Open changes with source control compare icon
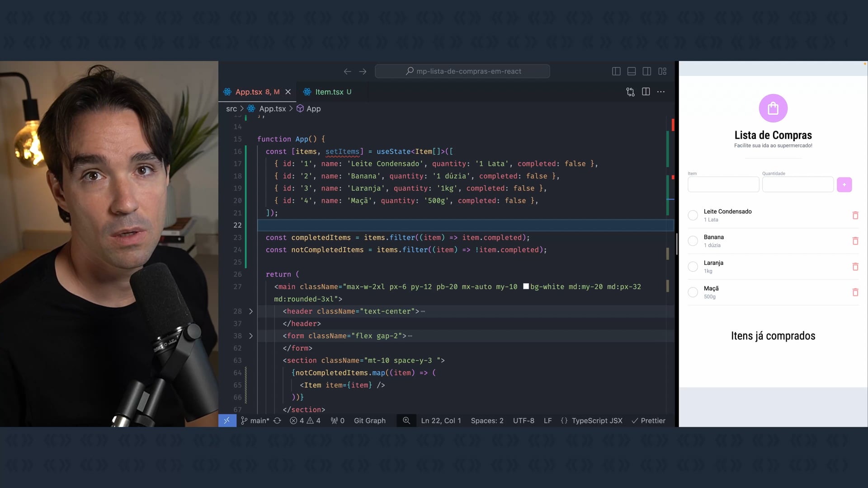Image resolution: width=868 pixels, height=488 pixels. coord(630,92)
